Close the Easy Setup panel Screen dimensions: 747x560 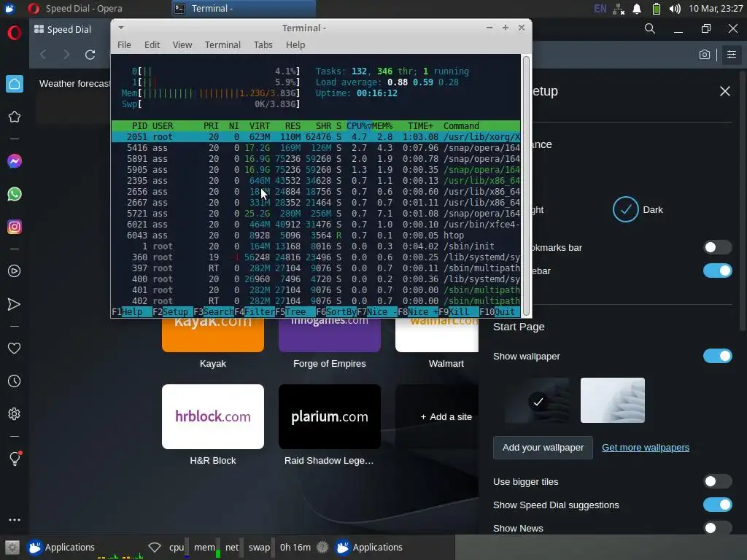[724, 91]
